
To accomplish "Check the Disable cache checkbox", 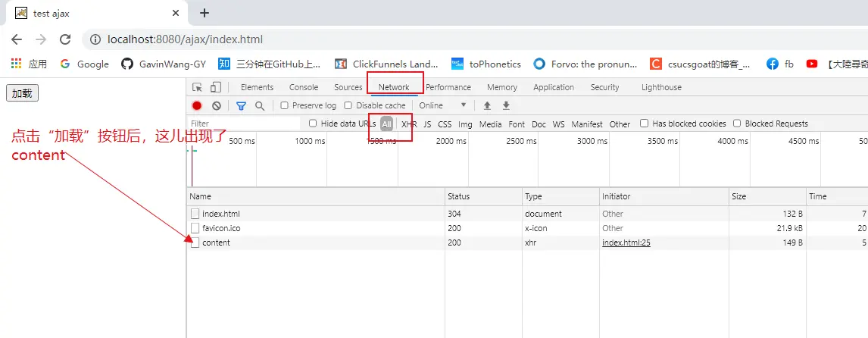I will (348, 106).
